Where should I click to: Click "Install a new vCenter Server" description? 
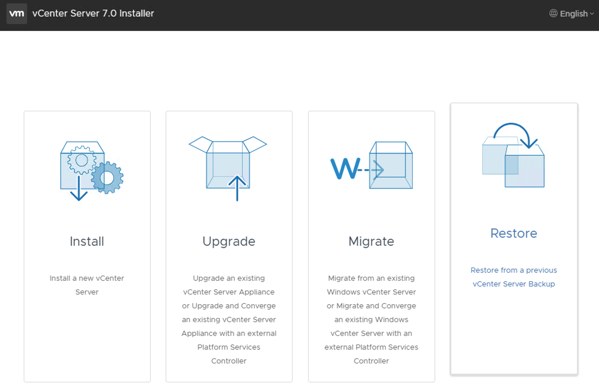click(87, 285)
